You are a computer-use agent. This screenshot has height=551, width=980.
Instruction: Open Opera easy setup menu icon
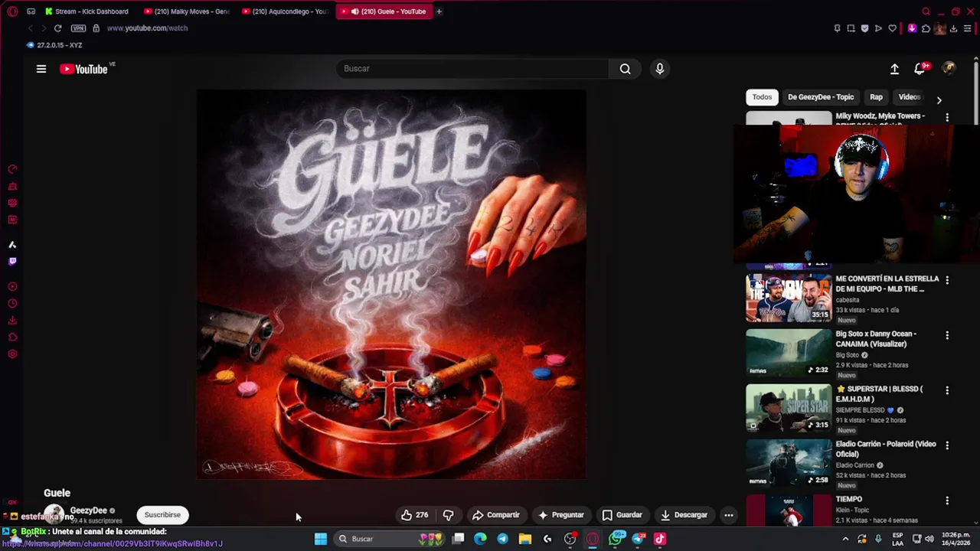tap(968, 28)
